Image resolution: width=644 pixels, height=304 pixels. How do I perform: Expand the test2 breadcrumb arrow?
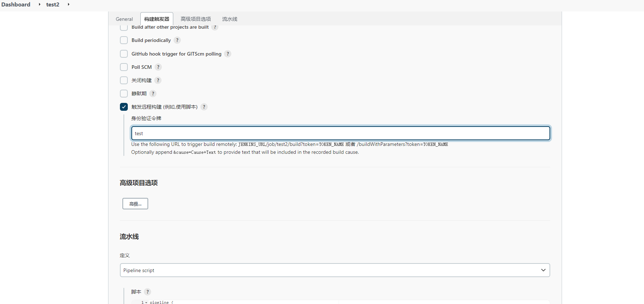tap(68, 4)
